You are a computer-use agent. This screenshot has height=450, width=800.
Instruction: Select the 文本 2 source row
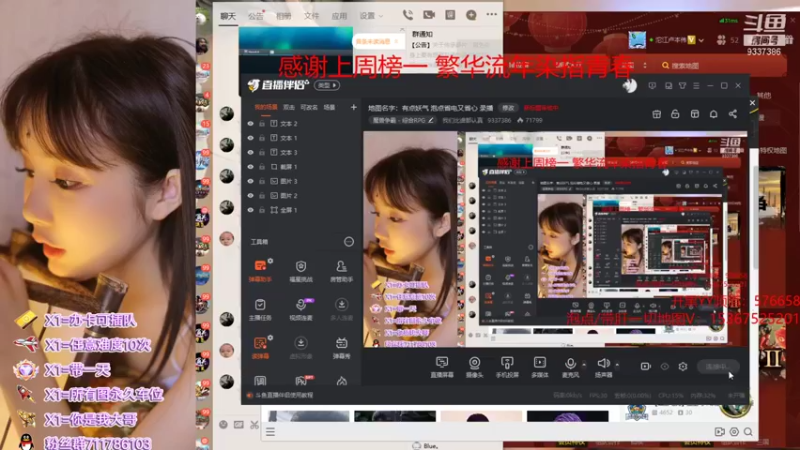pos(301,123)
